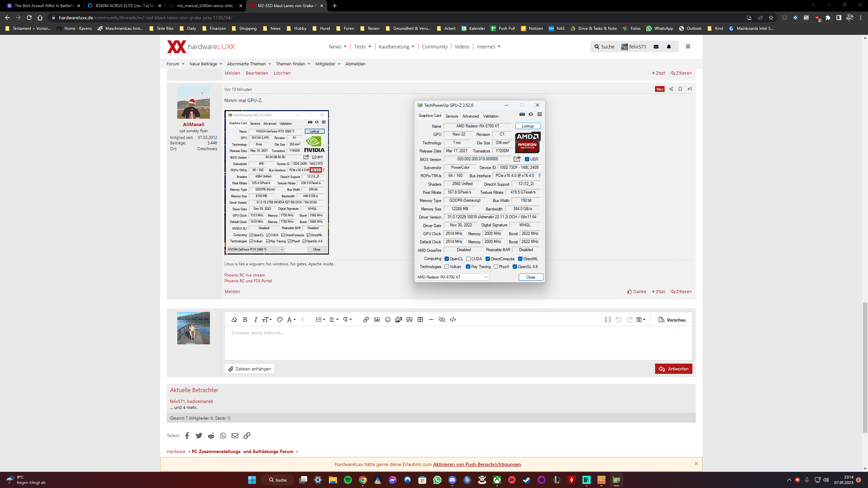Open Videos menu item

coord(462,47)
